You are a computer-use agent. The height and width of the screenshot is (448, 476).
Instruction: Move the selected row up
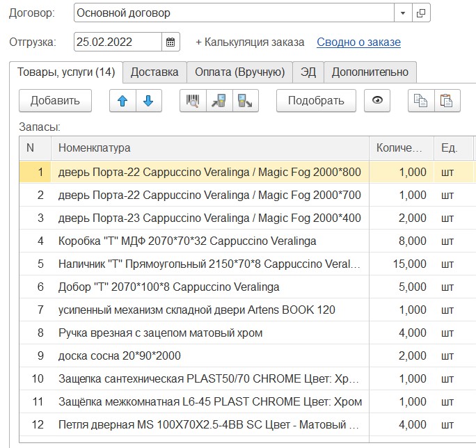coord(122,101)
